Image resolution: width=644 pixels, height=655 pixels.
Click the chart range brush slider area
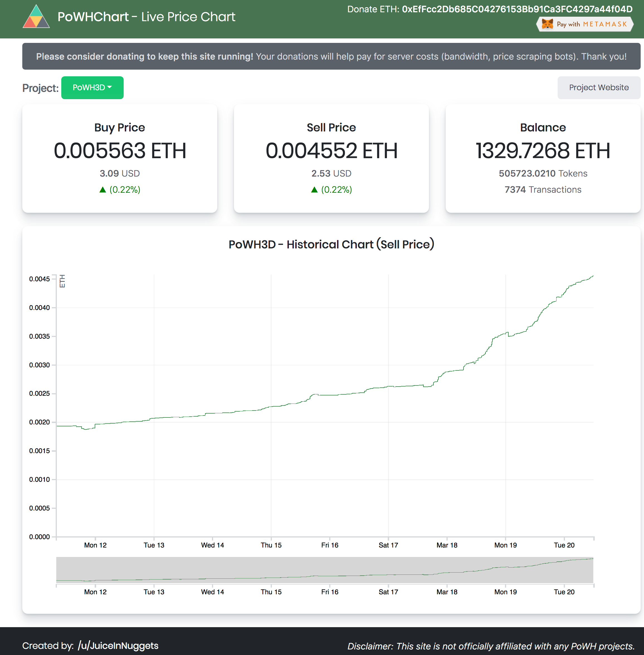[325, 570]
